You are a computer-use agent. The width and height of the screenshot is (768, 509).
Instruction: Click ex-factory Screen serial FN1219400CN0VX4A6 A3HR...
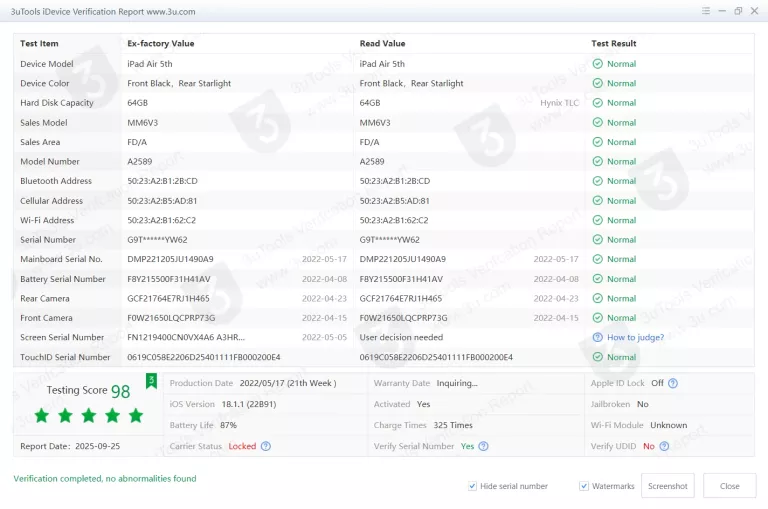pyautogui.click(x=186, y=337)
